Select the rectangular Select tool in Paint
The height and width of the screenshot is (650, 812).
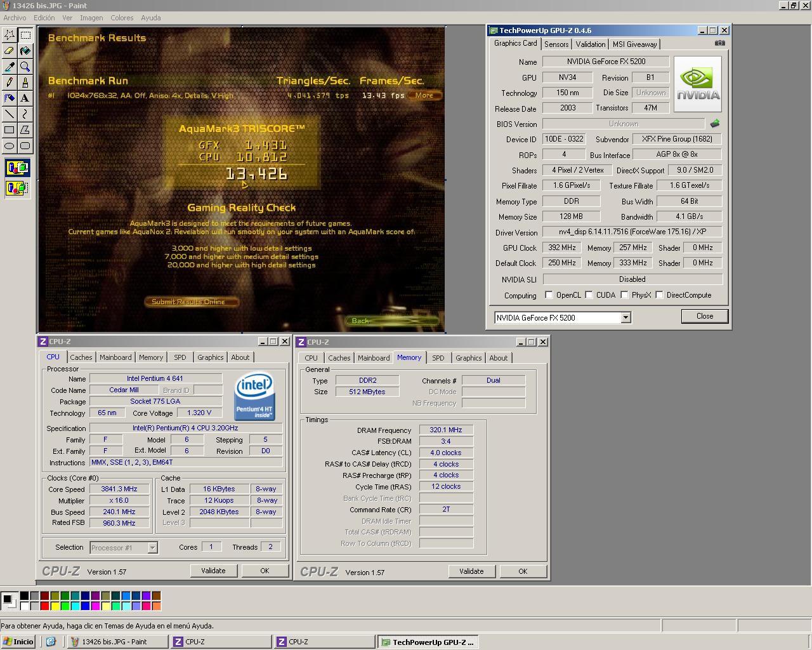(x=25, y=35)
